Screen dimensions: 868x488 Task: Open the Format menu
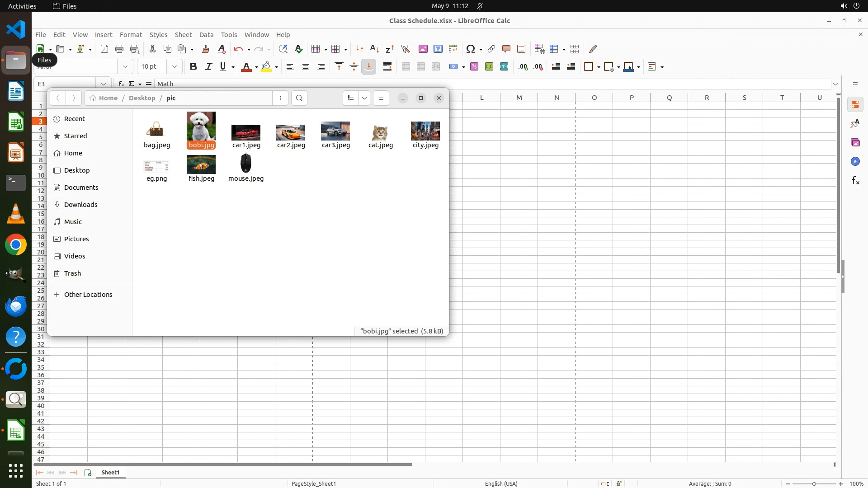point(131,35)
